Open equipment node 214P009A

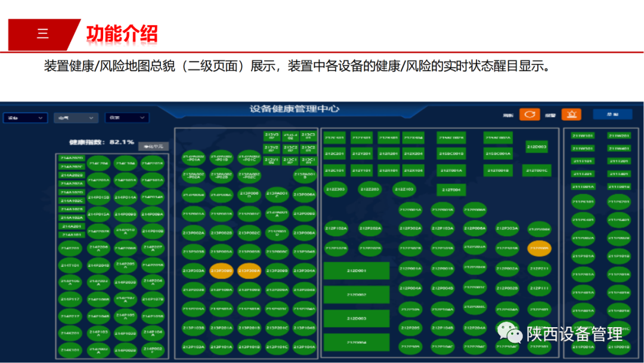(153, 214)
